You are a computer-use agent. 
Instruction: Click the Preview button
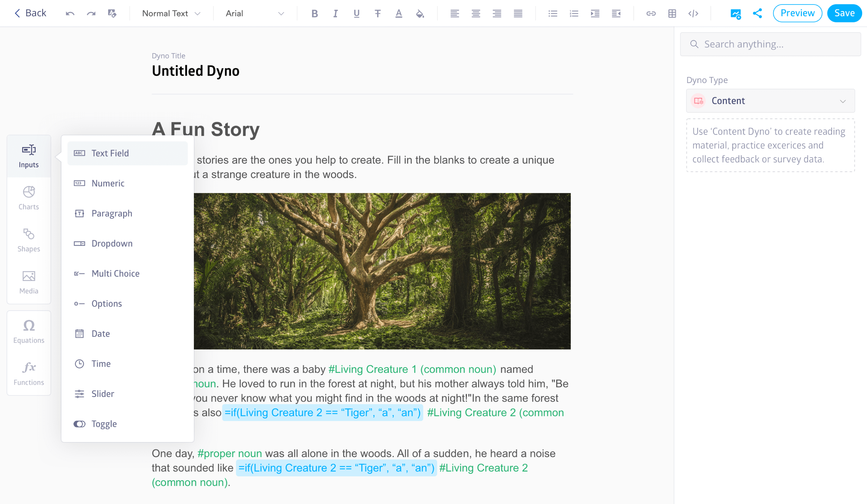coord(797,13)
